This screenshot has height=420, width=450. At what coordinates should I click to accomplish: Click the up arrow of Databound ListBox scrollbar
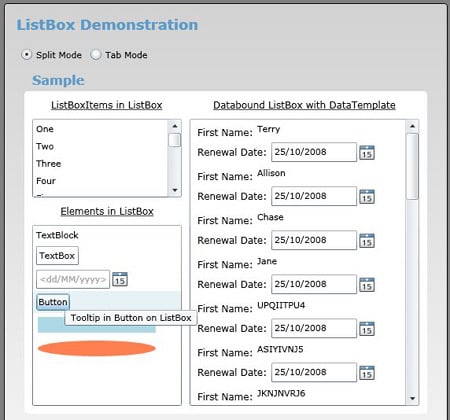412,126
